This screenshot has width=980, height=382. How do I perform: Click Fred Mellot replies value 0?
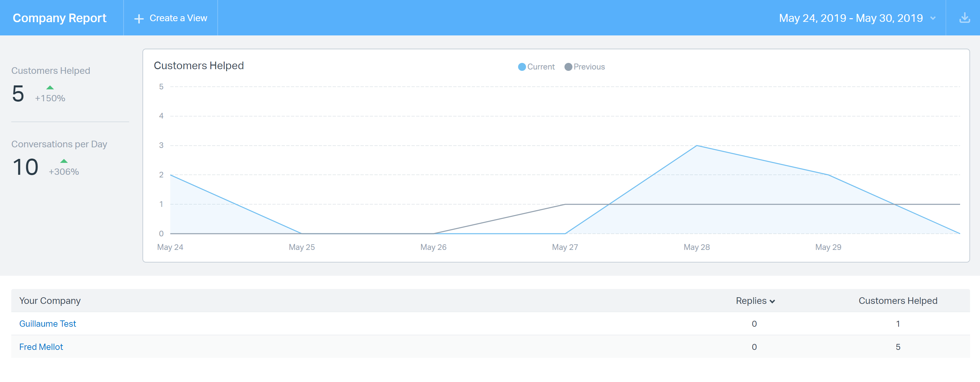[754, 347]
